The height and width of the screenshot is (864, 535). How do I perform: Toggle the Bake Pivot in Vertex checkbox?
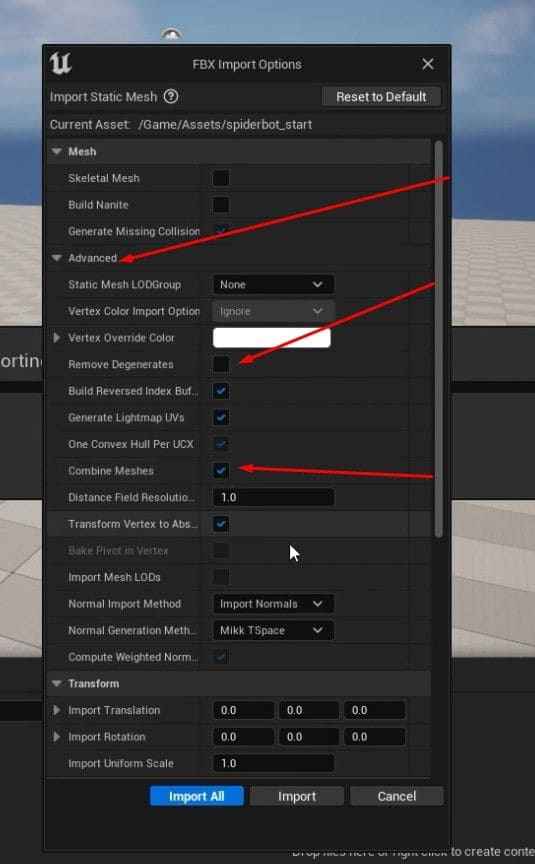(220, 550)
